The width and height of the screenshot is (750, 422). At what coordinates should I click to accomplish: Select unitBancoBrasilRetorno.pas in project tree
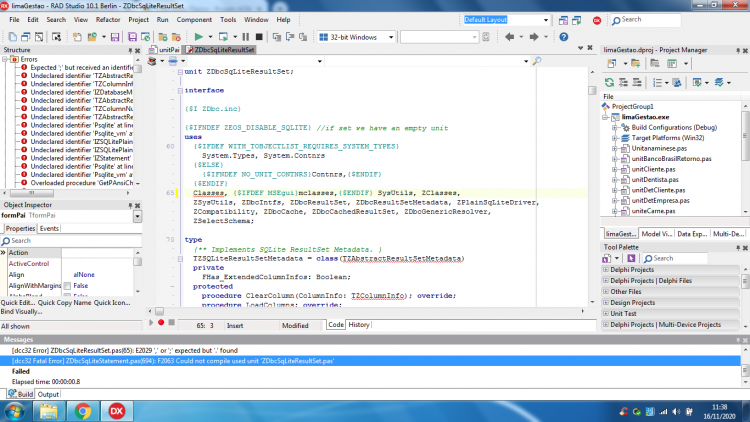[671, 159]
